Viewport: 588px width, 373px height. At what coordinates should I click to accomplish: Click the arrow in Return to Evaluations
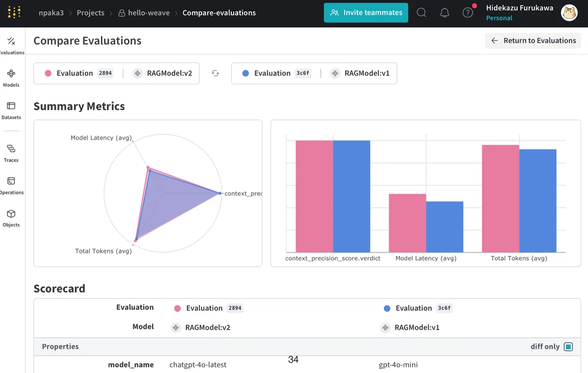point(494,41)
